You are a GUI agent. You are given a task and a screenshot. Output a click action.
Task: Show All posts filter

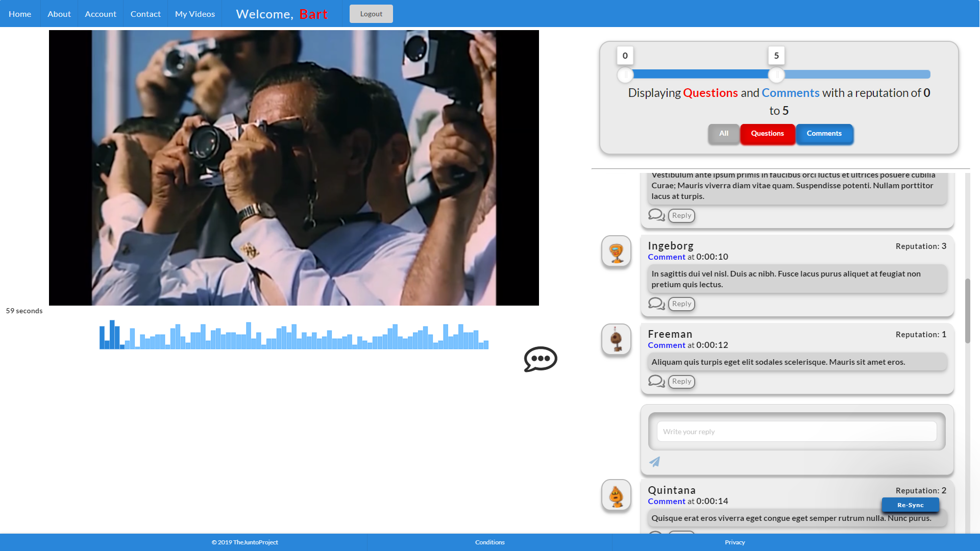click(724, 134)
